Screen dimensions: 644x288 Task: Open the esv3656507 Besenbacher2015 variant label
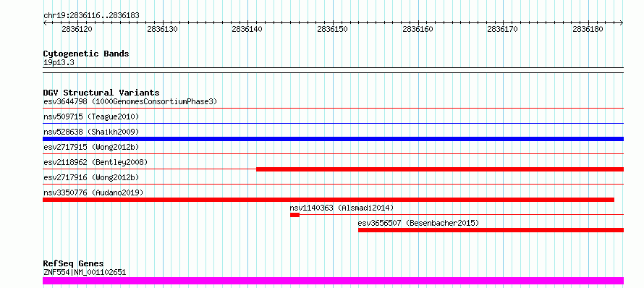pos(418,223)
